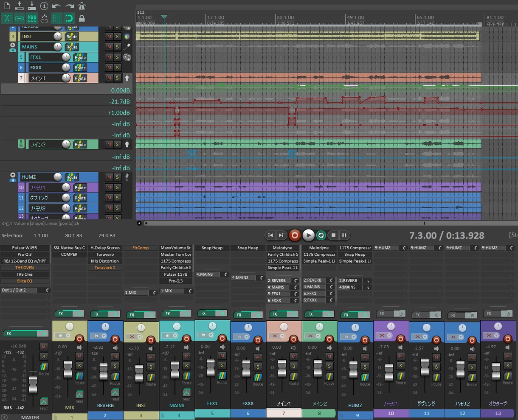Open FFX1 channel input dropdown
518x420 pixels.
pyautogui.click(x=206, y=335)
